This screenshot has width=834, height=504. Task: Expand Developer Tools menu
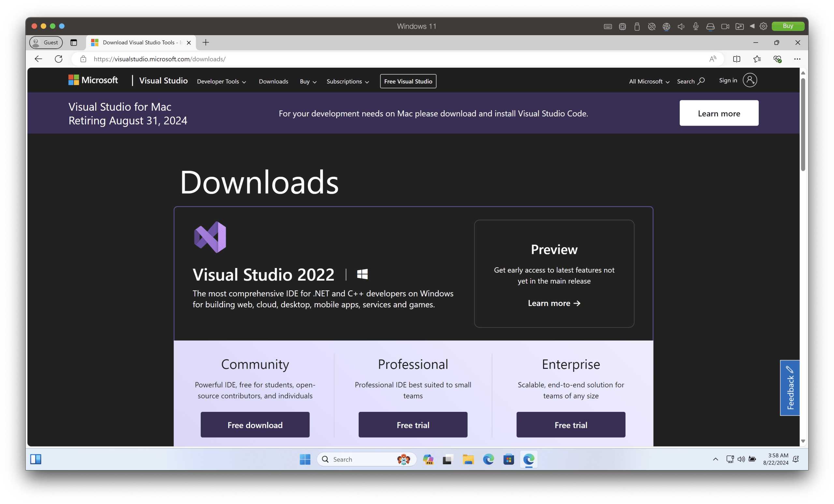pyautogui.click(x=221, y=81)
